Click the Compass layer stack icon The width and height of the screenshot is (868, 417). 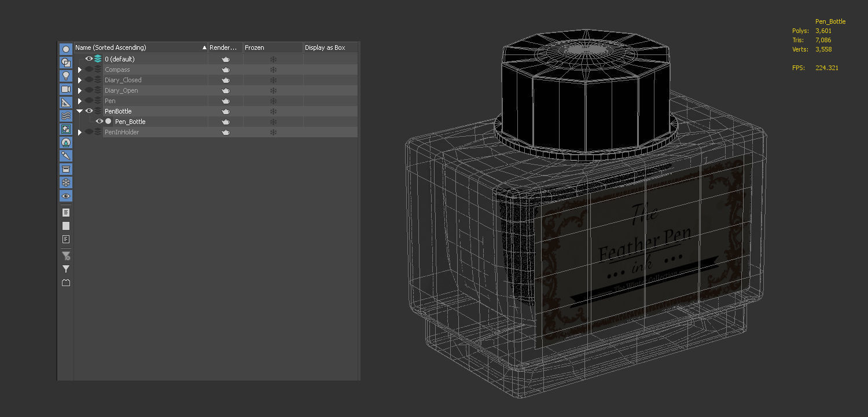click(98, 69)
